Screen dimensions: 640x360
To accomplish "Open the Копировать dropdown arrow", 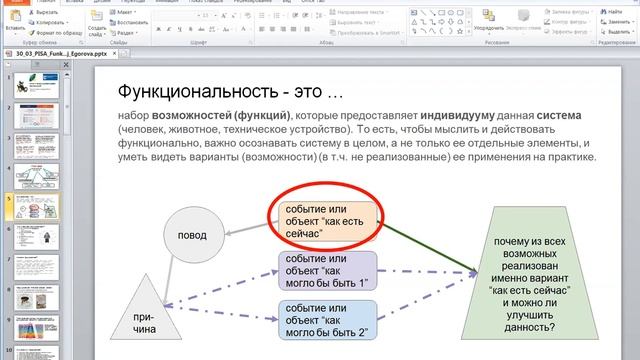I will [67, 22].
